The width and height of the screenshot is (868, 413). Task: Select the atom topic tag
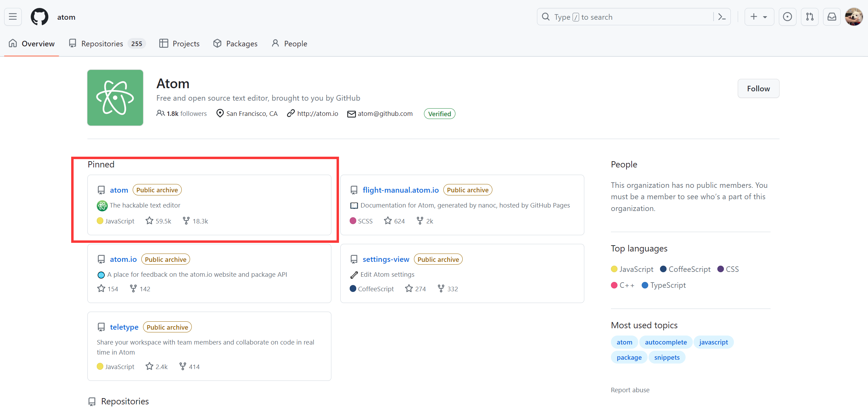[624, 342]
